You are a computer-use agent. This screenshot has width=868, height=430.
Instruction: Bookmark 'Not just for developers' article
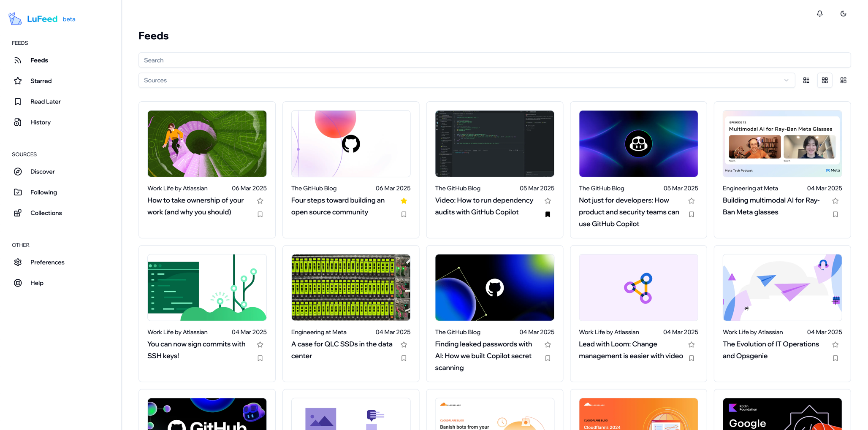point(691,214)
